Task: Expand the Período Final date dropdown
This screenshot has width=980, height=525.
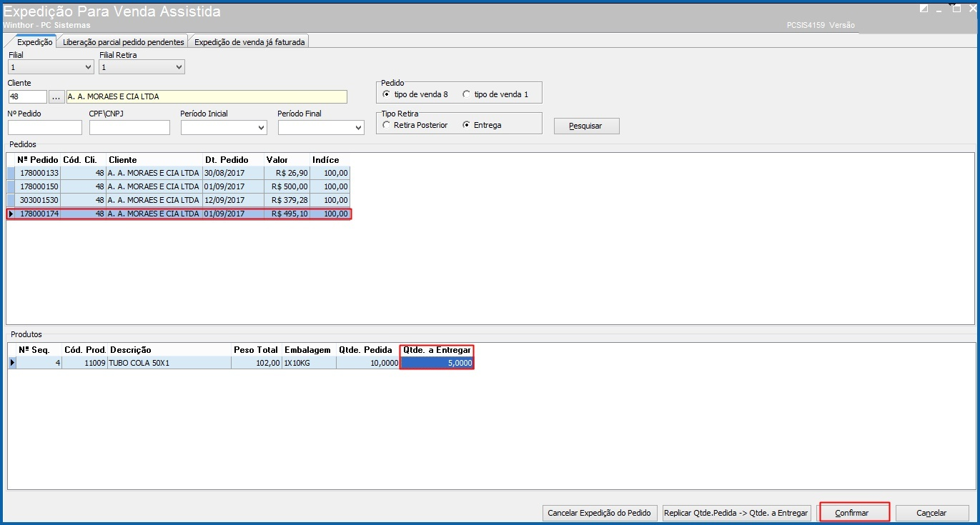Action: 358,128
